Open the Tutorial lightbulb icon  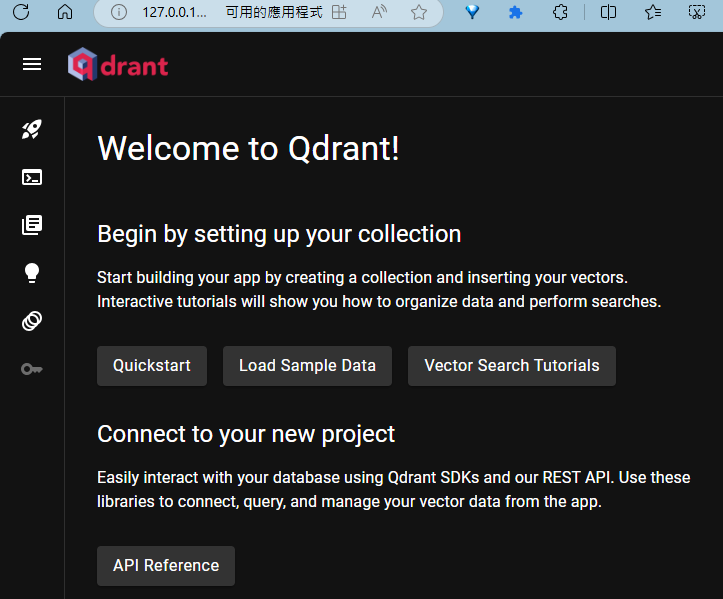coord(32,273)
